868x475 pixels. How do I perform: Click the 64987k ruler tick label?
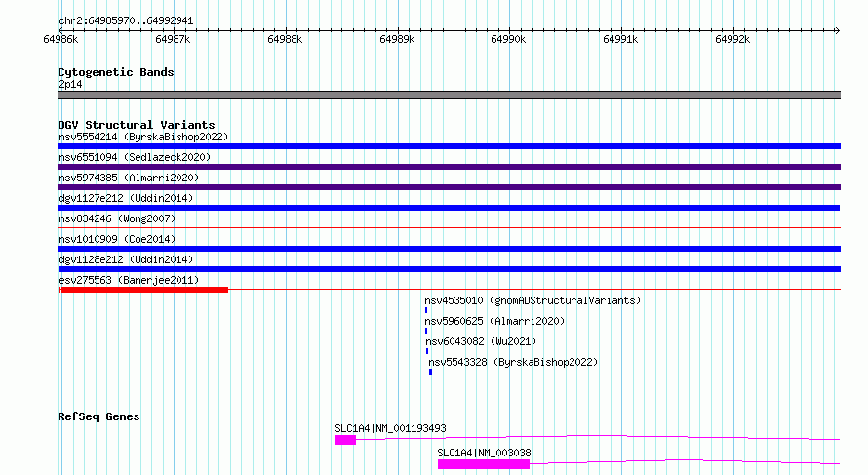pyautogui.click(x=173, y=40)
